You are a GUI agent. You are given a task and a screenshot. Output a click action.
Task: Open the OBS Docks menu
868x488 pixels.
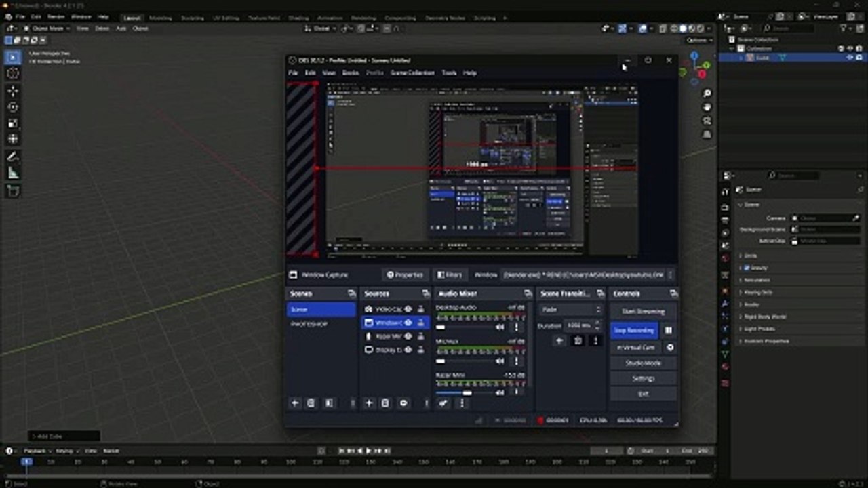[351, 73]
